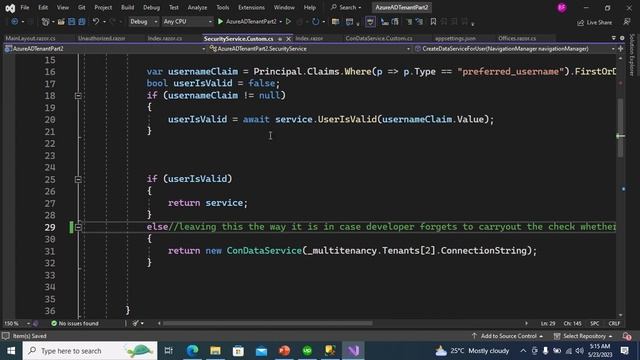This screenshot has width=640, height=360.
Task: Open the File menu
Action: (x=25, y=7)
